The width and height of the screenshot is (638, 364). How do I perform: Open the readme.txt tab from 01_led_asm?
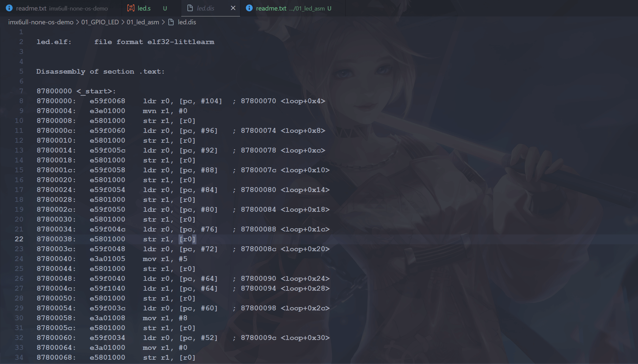click(289, 8)
